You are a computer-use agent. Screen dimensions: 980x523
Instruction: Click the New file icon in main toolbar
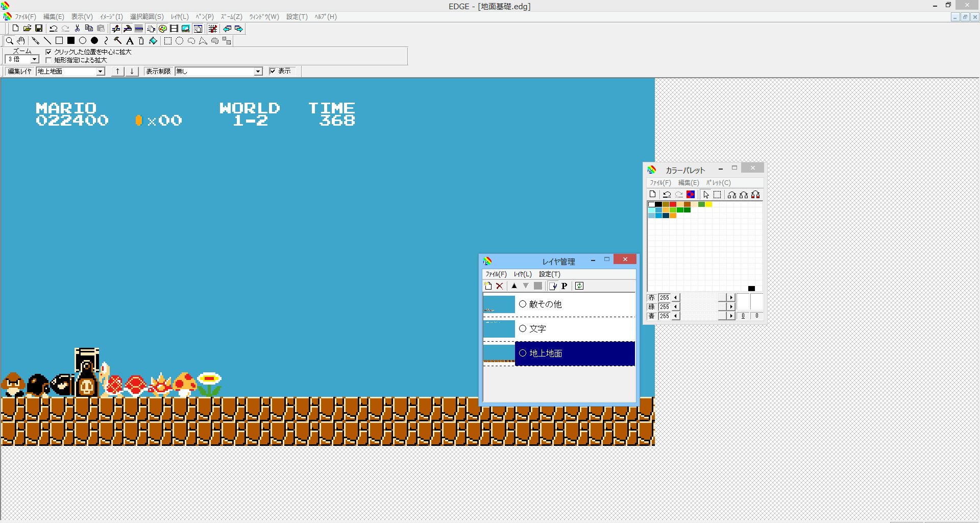coord(15,29)
